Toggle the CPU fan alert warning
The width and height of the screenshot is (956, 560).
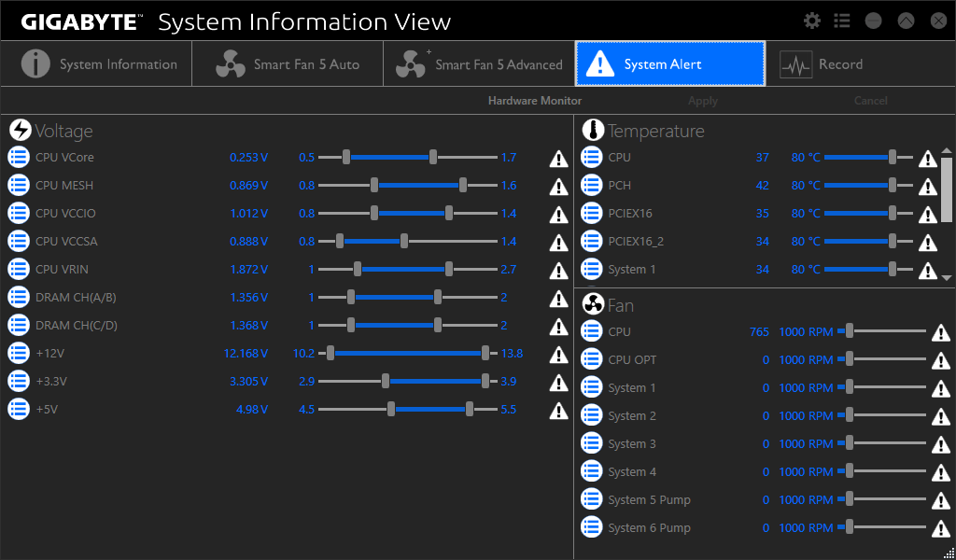pyautogui.click(x=941, y=332)
